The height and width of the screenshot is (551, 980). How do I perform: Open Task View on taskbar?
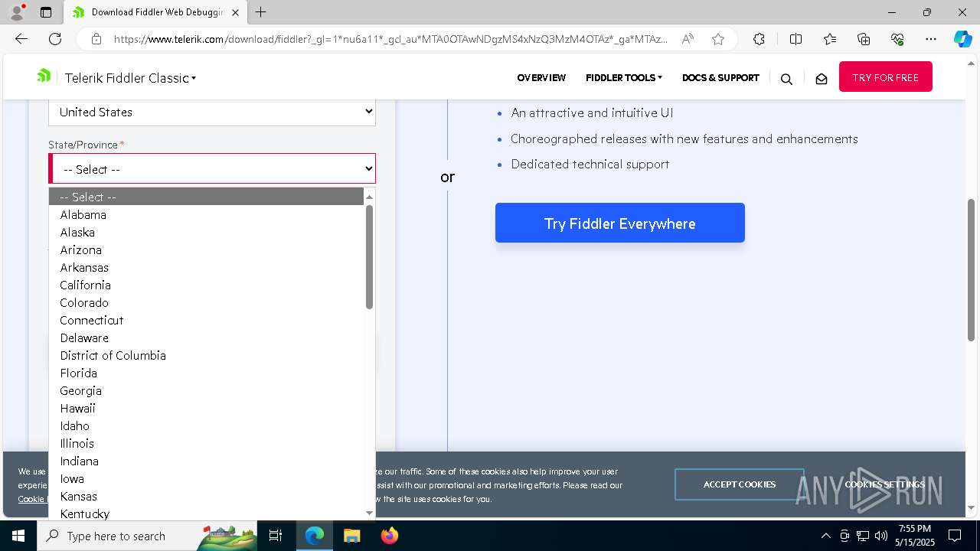point(276,536)
